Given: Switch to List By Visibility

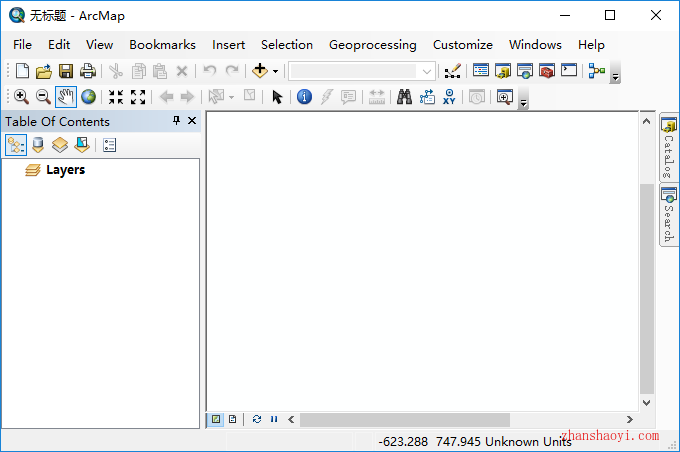Looking at the screenshot, I should (x=60, y=145).
